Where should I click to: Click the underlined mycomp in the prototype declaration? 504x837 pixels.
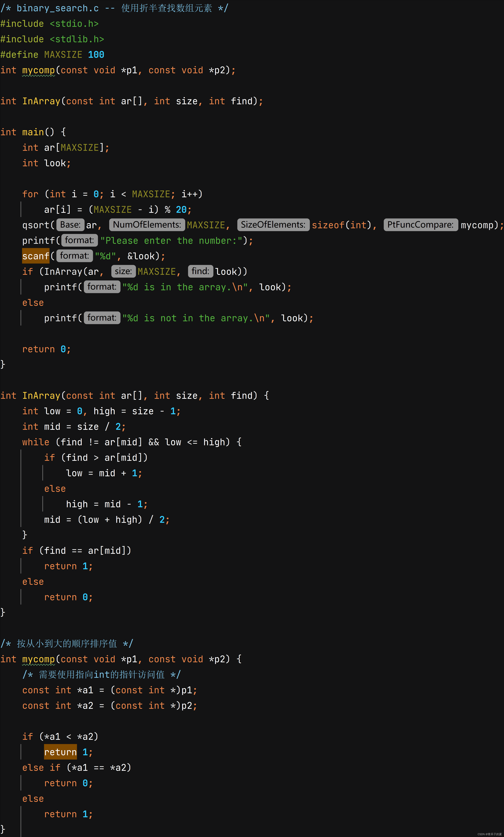pos(38,70)
